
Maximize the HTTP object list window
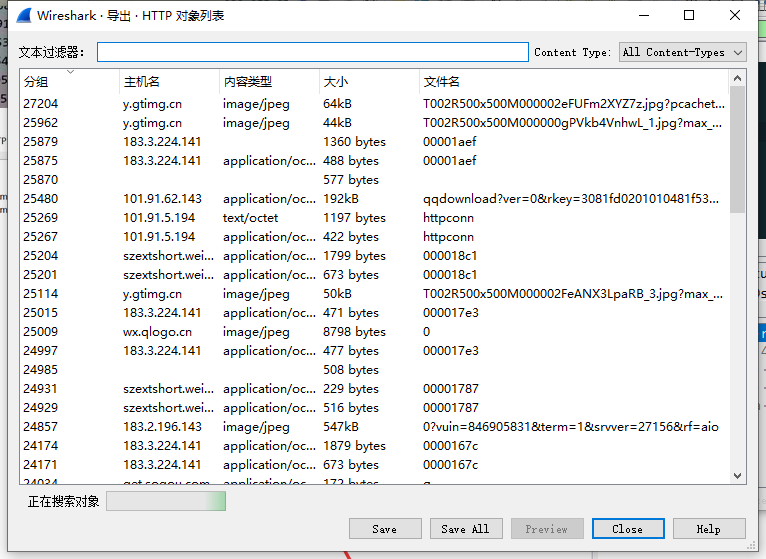click(689, 16)
